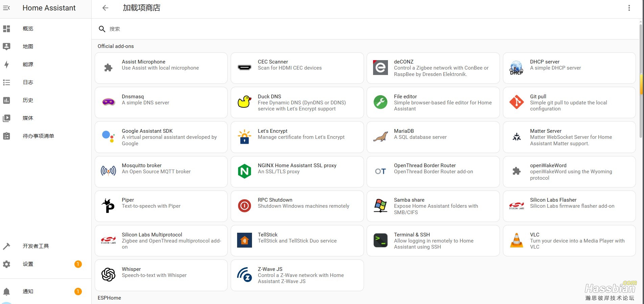The height and width of the screenshot is (304, 644).
Task: Open 待办事项清单 to-do list in sidebar
Action: [x=46, y=136]
